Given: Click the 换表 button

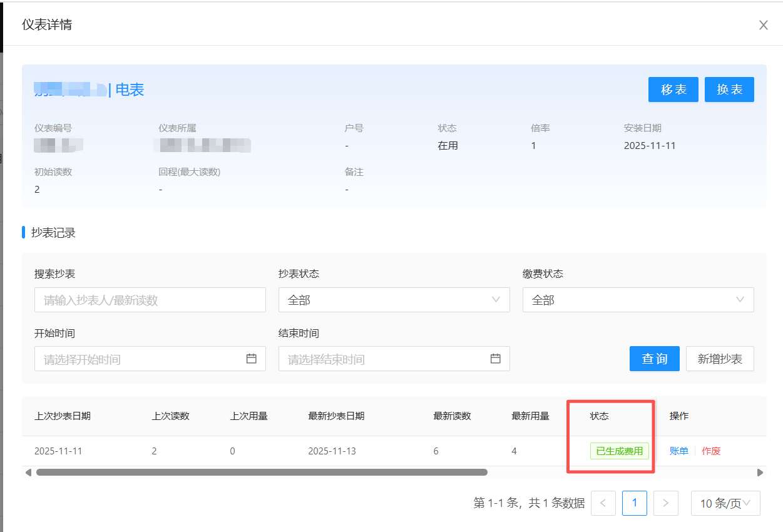Looking at the screenshot, I should pyautogui.click(x=729, y=90).
